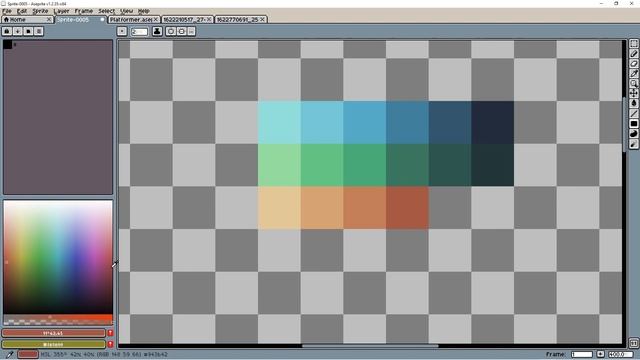Open the File menu

point(7,11)
